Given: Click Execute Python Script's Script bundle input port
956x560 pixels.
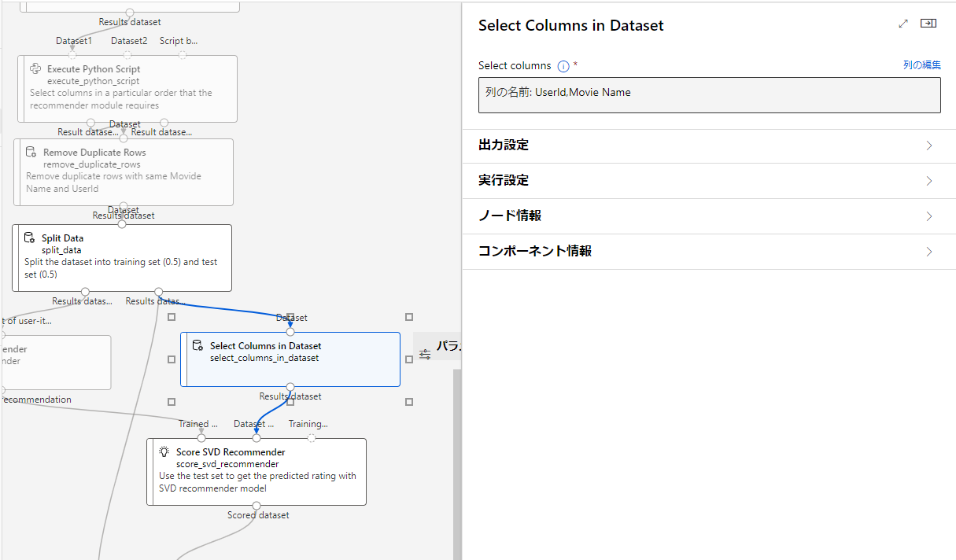Looking at the screenshot, I should (x=183, y=55).
